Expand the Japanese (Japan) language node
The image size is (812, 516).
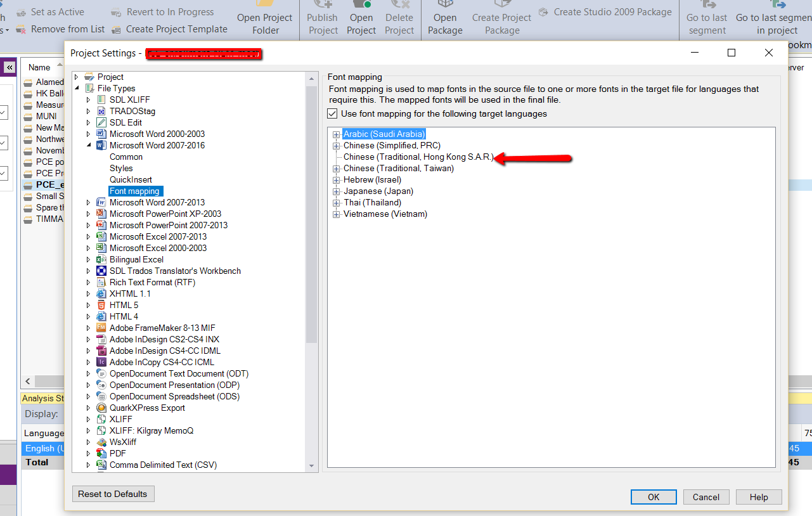point(336,191)
